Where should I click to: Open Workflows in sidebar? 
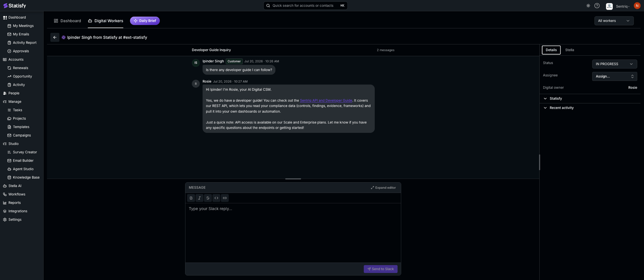point(17,194)
